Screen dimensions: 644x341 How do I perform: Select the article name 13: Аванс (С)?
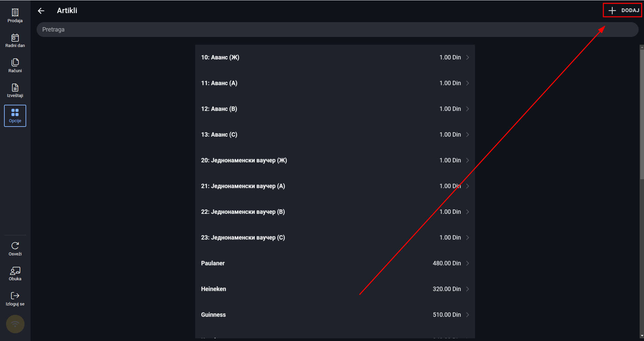[x=219, y=135]
